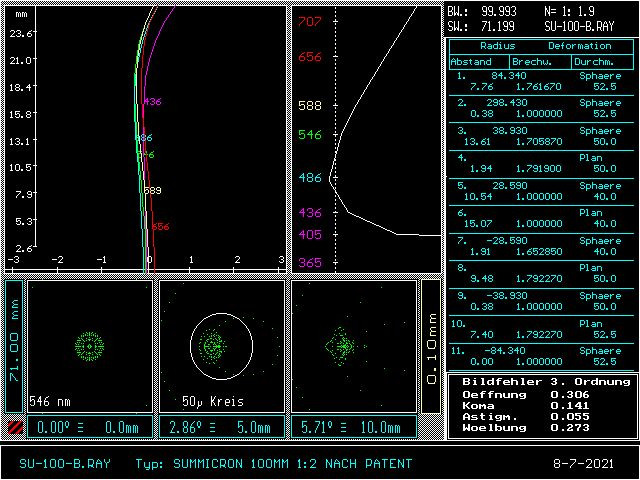Select the Abstand header cell
The height and width of the screenshot is (480, 640).
click(x=472, y=61)
